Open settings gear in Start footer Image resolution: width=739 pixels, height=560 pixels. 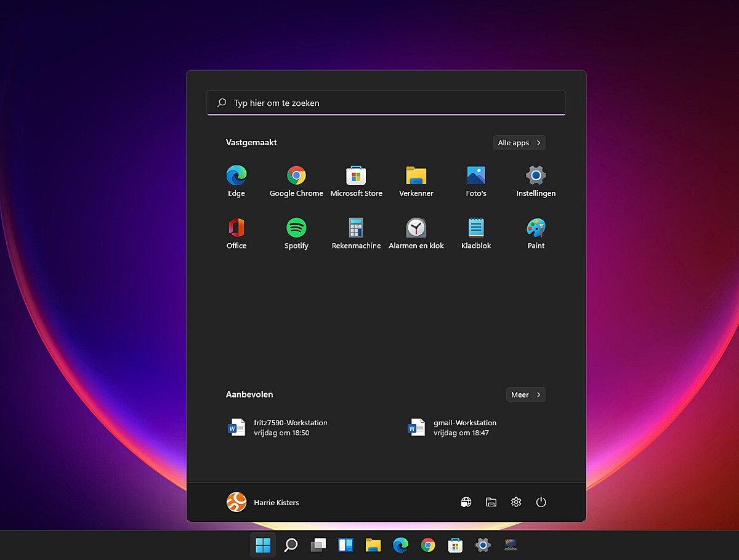516,502
